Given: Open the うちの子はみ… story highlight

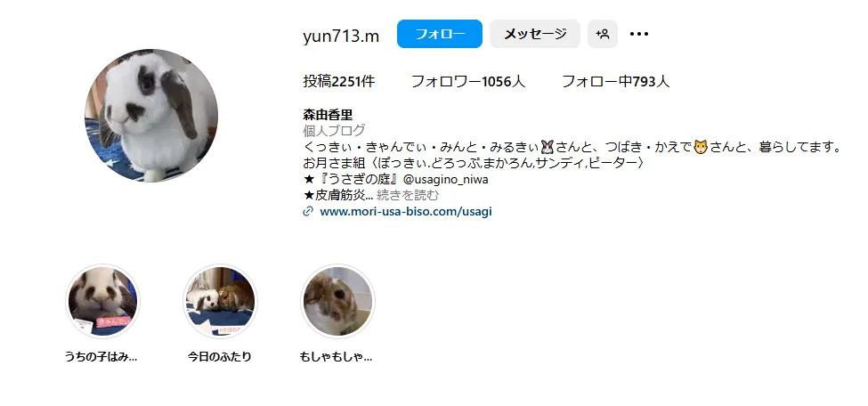Looking at the screenshot, I should pos(102,301).
